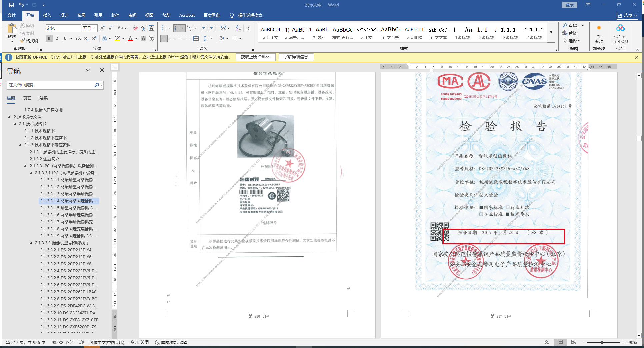
Task: Apply the yellow text highlight color
Action: point(117,38)
